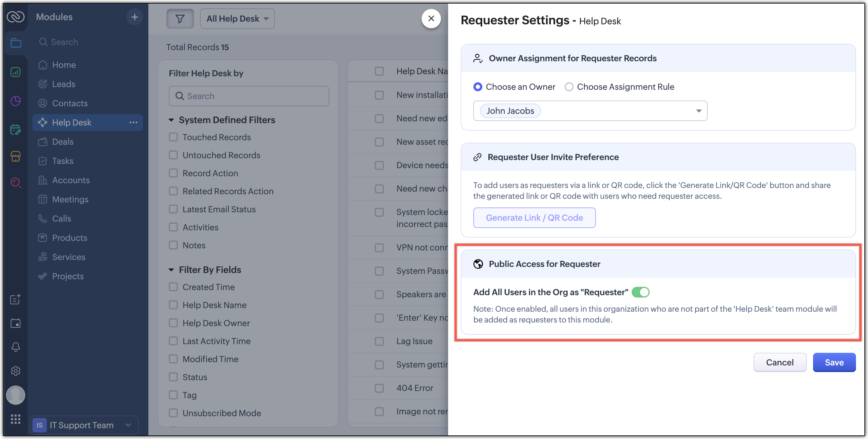Image resolution: width=868 pixels, height=439 pixels.
Task: Check the Touched Records filter checkbox
Action: [173, 137]
